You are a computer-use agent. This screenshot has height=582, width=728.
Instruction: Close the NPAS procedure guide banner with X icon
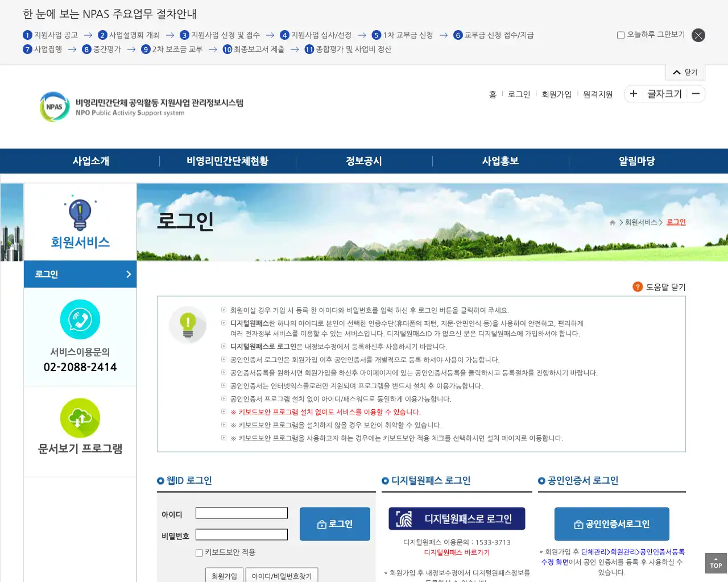(698, 35)
